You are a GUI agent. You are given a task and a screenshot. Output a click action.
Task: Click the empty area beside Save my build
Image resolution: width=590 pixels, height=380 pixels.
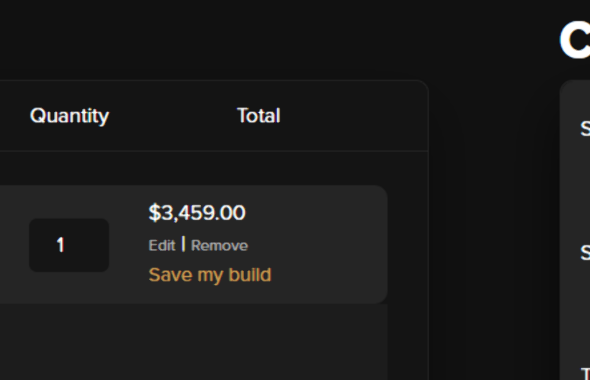(x=327, y=275)
